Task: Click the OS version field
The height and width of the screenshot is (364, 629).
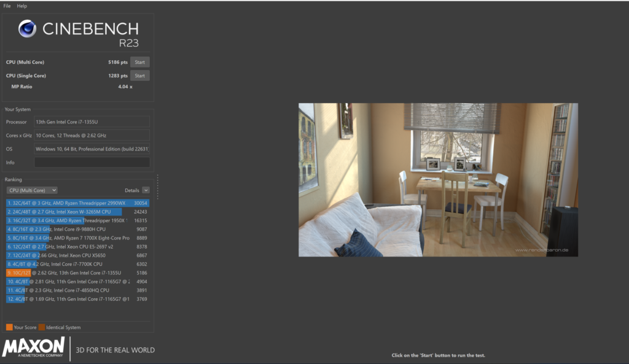Action: 92,149
